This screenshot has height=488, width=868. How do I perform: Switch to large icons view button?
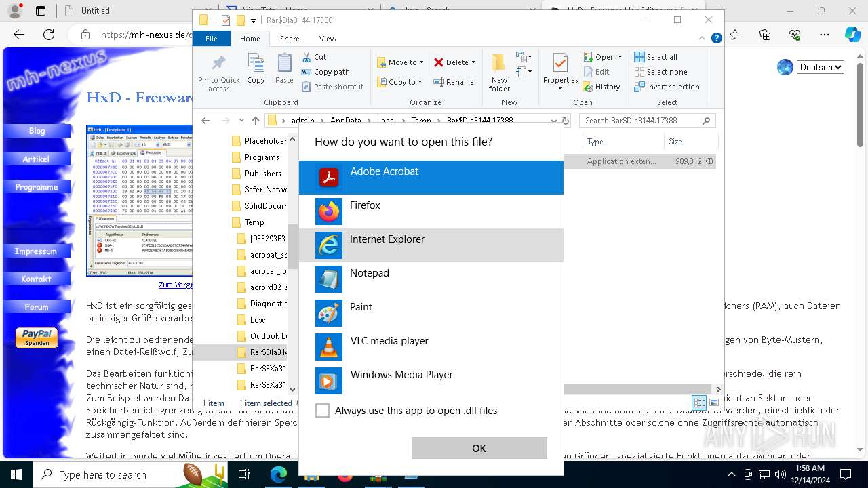(x=713, y=403)
